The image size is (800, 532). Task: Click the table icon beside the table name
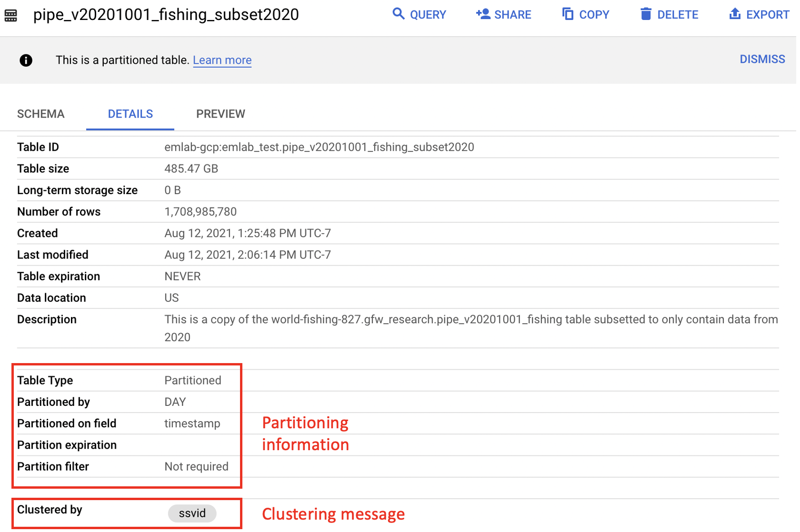pyautogui.click(x=11, y=15)
